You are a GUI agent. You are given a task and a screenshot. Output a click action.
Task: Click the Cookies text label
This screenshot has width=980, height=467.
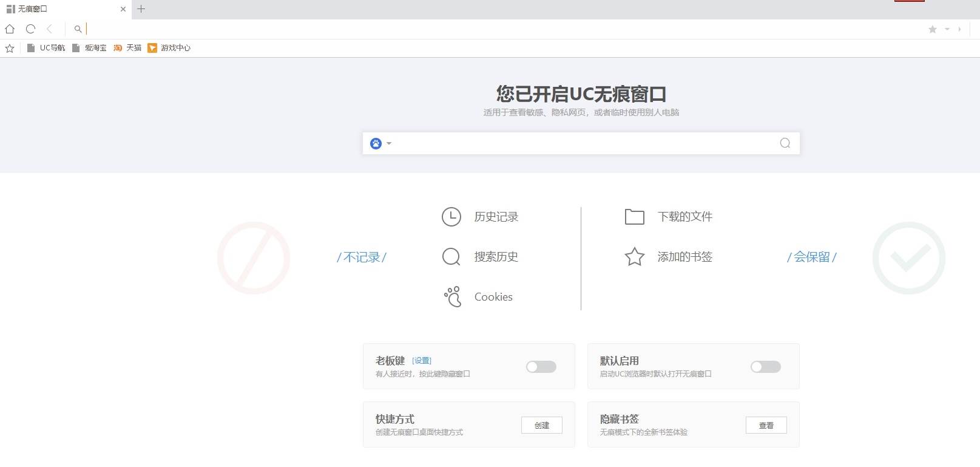[x=493, y=297]
